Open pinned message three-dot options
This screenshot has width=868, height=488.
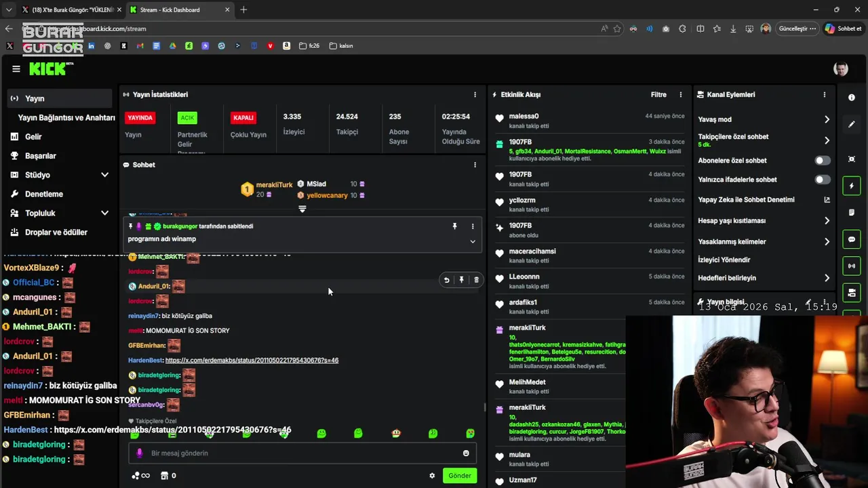(473, 226)
